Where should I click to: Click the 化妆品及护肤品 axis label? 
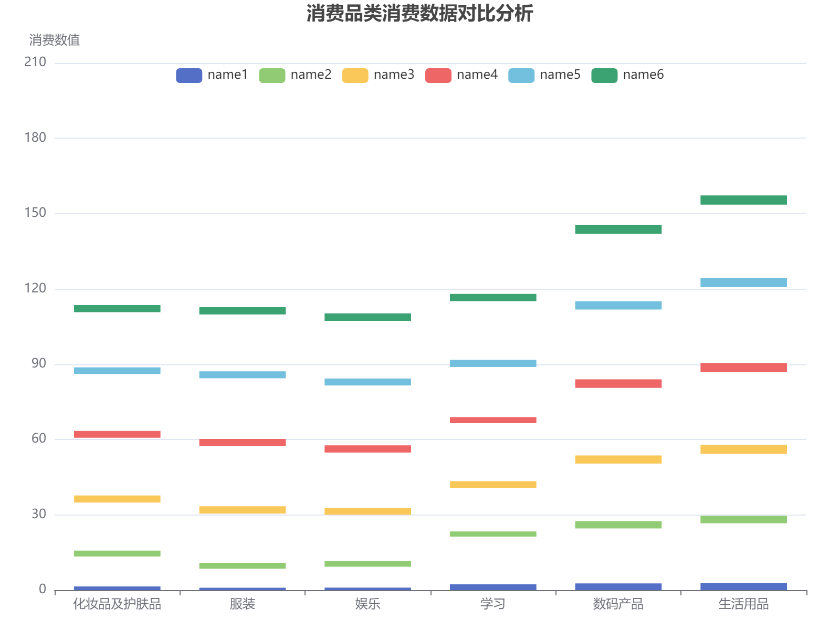117,604
